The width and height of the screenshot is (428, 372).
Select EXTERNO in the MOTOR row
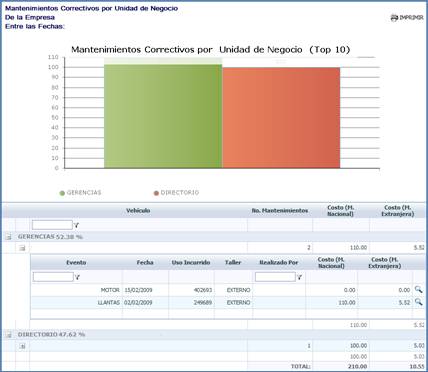(238, 290)
